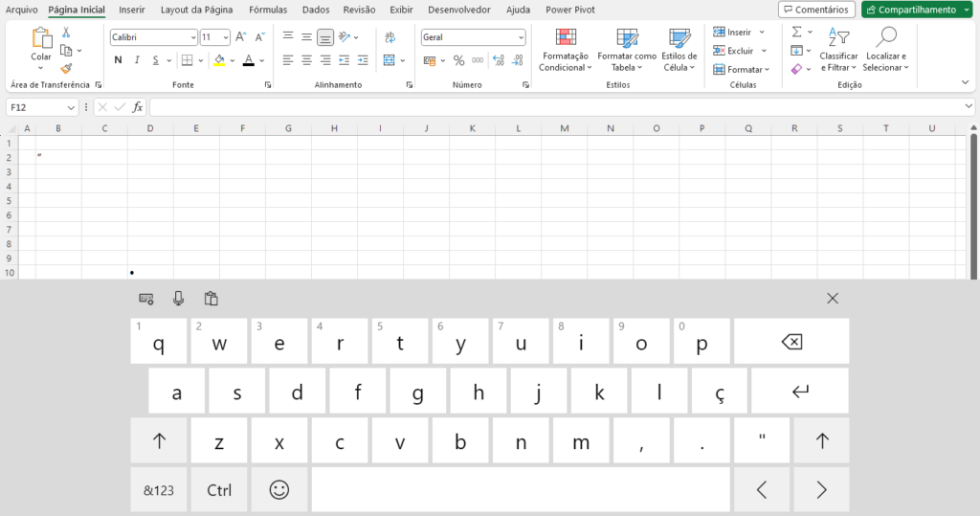
Task: Increase decimal places
Action: coord(498,60)
